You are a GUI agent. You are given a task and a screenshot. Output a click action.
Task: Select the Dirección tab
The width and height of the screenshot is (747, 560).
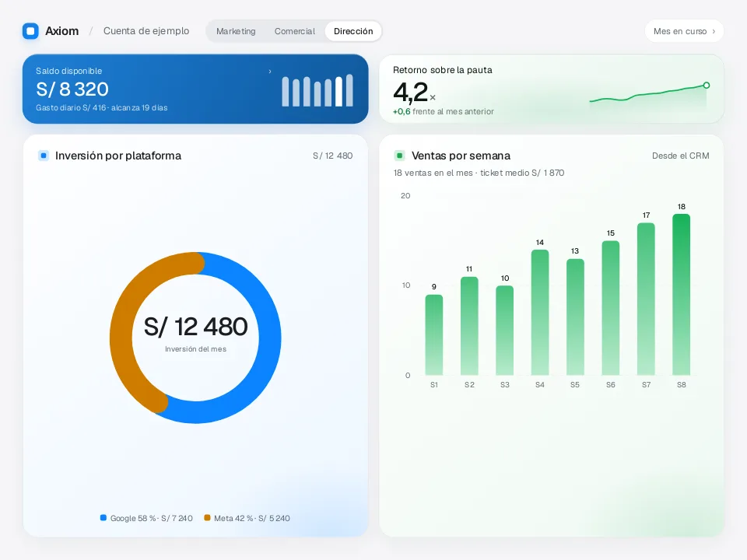[x=353, y=31]
